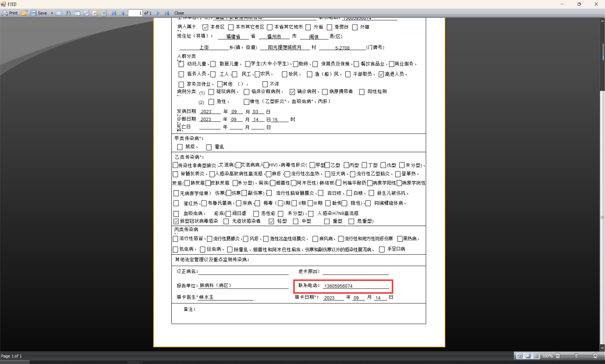
Task: Go to next page arrow
Action: pyautogui.click(x=158, y=13)
